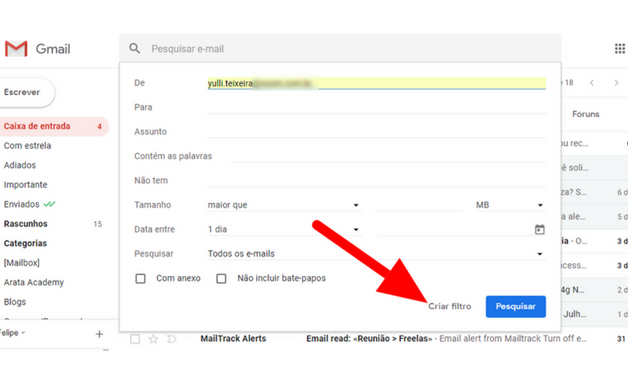Open the Todos os e-mails dropdown

point(376,254)
